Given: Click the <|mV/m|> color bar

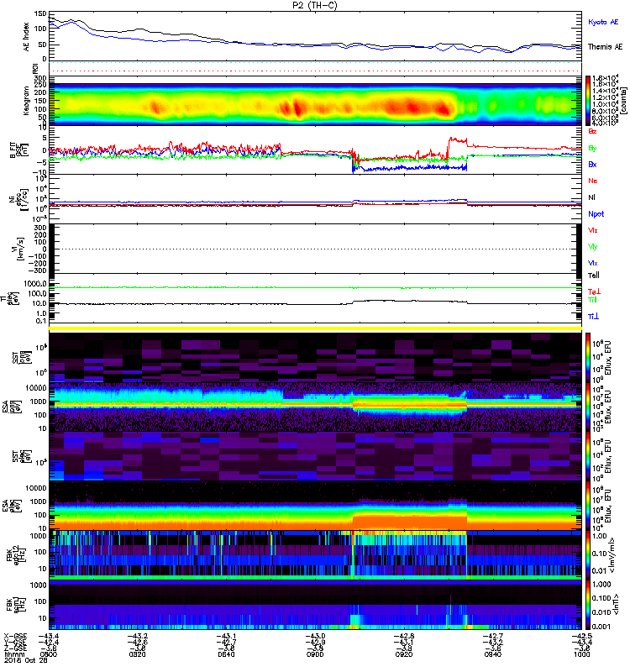Looking at the screenshot, I should (x=588, y=554).
